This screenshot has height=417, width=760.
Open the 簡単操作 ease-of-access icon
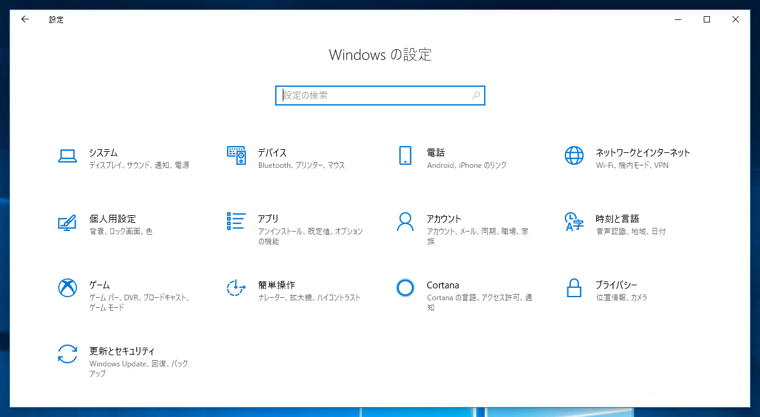[236, 288]
